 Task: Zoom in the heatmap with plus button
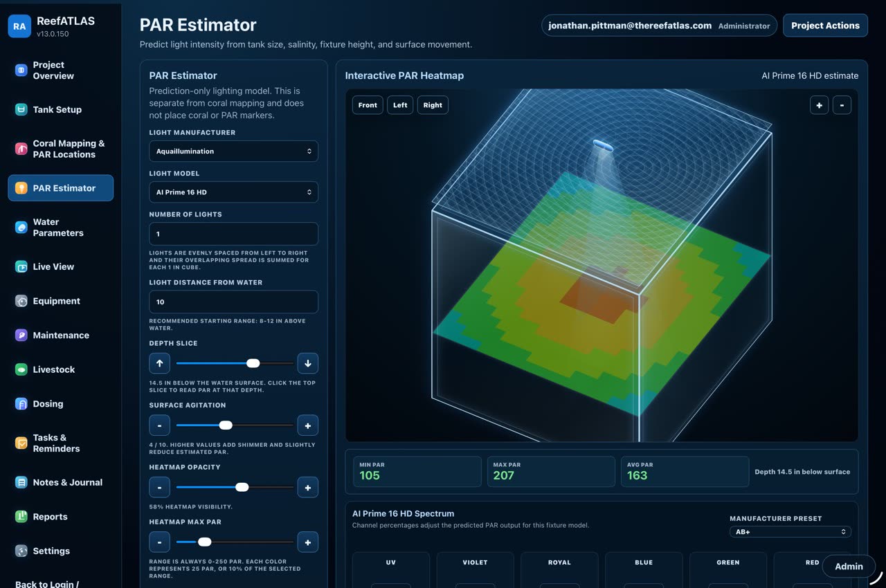pos(819,105)
